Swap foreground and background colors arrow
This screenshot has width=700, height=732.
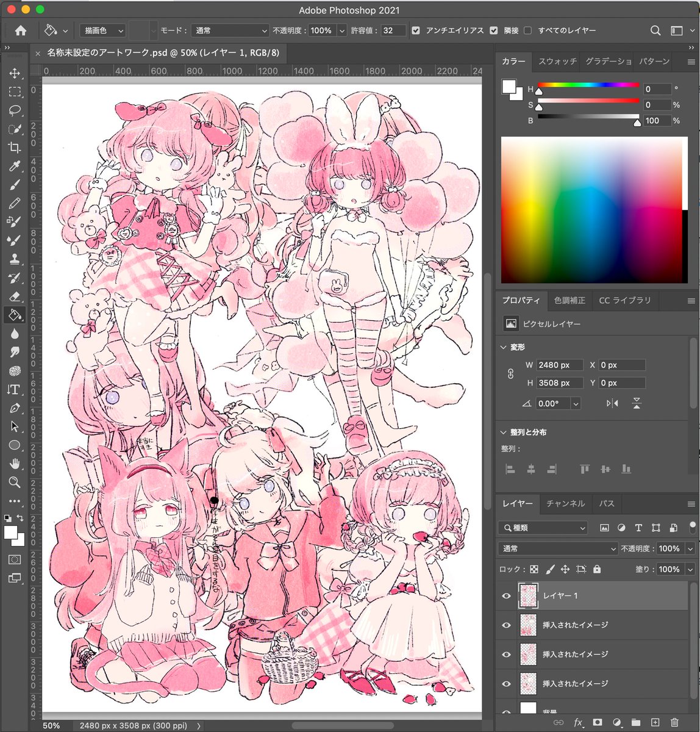tap(20, 518)
